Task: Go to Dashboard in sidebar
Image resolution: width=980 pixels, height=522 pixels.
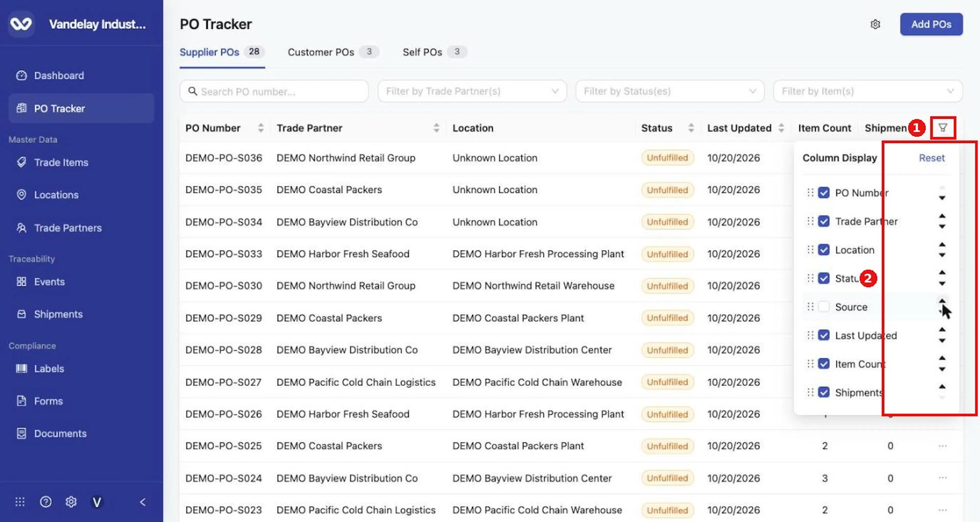Action: [81, 75]
